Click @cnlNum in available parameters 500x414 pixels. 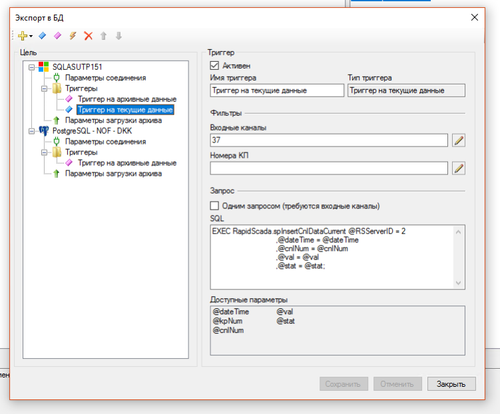pos(228,330)
